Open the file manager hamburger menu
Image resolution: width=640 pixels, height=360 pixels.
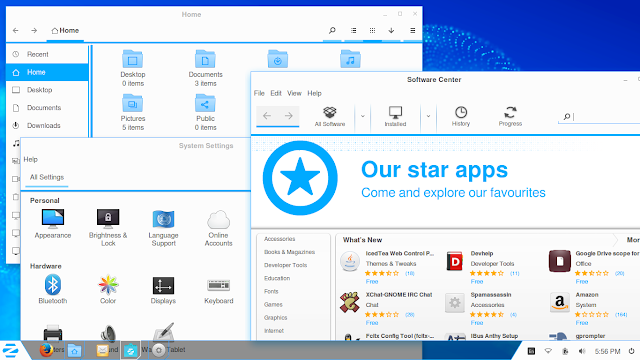413,31
